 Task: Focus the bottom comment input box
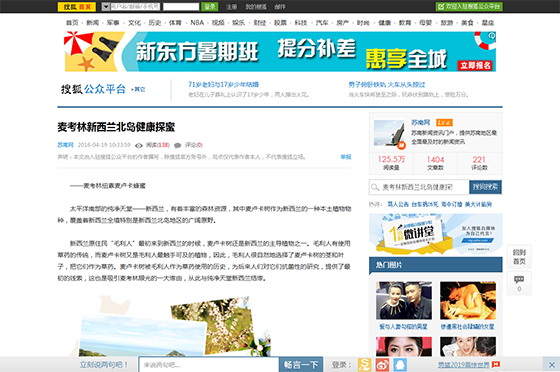[209, 365]
